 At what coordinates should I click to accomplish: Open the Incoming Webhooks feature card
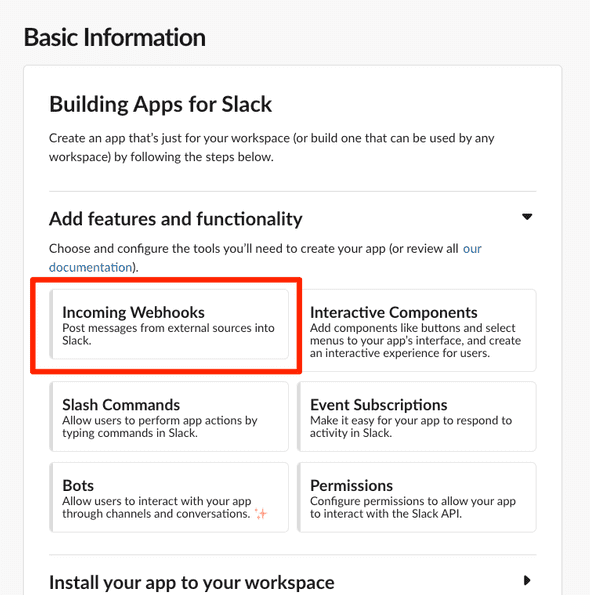pos(169,324)
